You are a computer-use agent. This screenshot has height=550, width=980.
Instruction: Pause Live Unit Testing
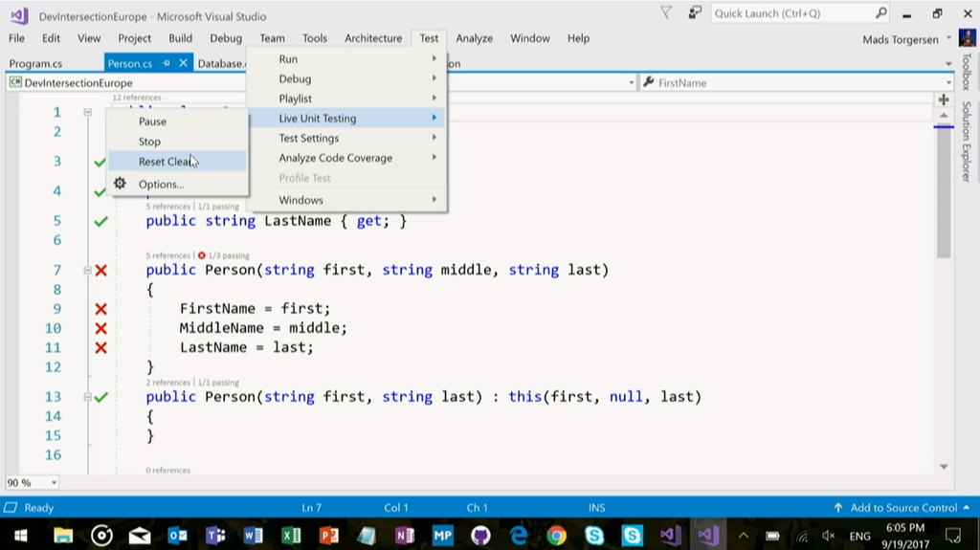point(177,121)
